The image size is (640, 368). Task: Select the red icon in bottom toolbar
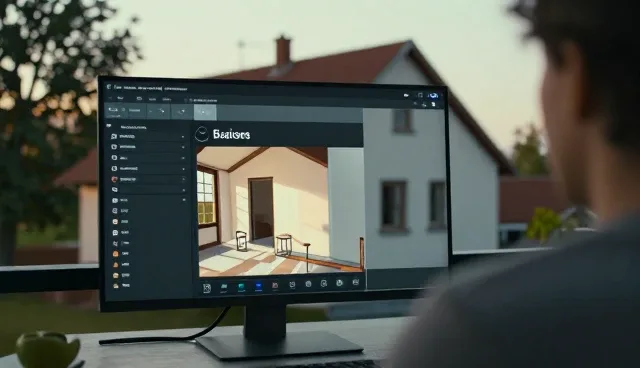275,286
